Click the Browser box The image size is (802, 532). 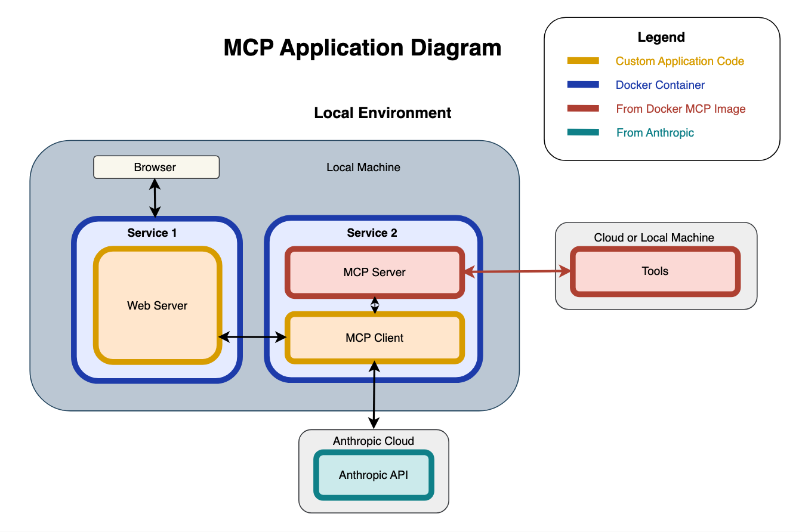[156, 167]
